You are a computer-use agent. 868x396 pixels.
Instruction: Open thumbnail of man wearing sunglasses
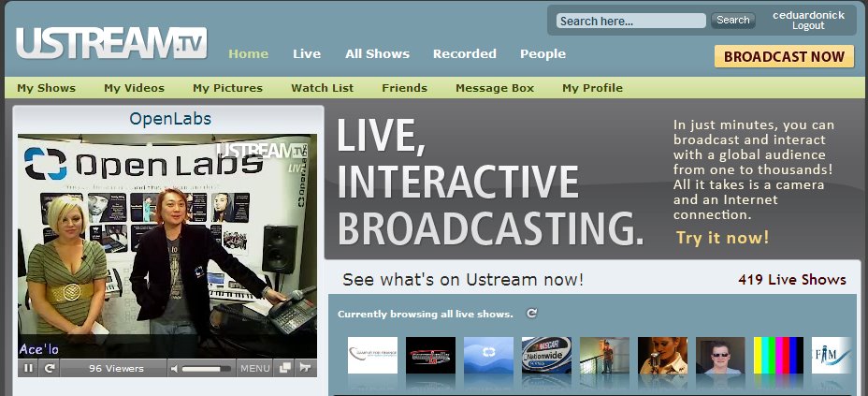(x=721, y=355)
